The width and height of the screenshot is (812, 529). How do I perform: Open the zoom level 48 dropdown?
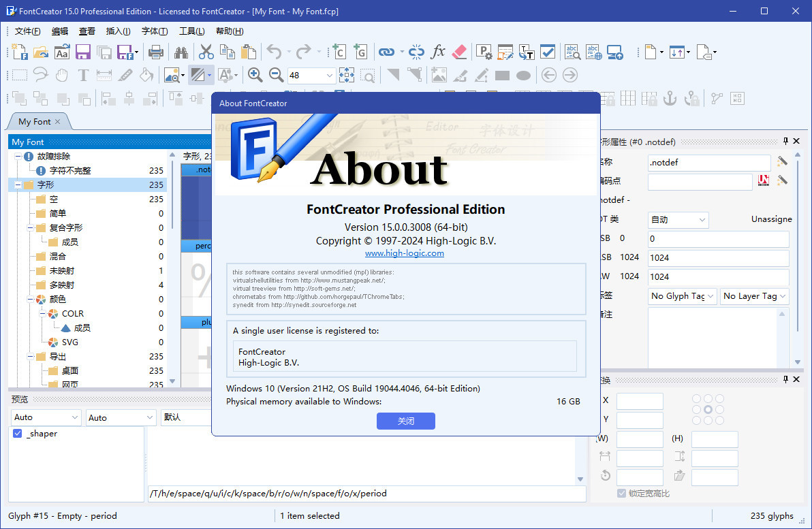pyautogui.click(x=330, y=76)
